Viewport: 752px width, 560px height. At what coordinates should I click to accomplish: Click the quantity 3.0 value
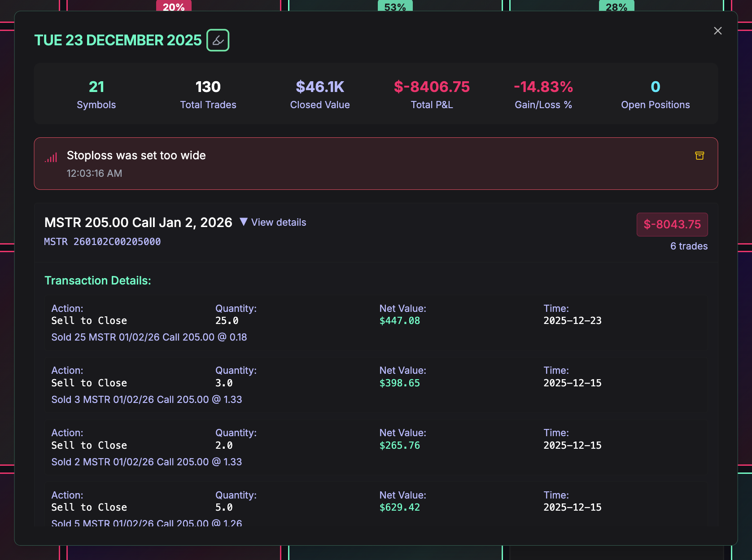[224, 383]
